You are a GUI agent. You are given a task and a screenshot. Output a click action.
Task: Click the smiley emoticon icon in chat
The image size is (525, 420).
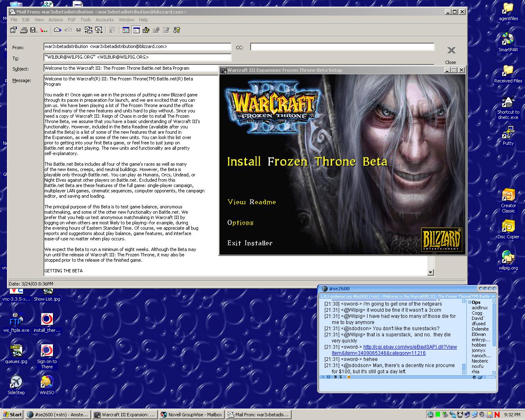pyautogui.click(x=349, y=377)
